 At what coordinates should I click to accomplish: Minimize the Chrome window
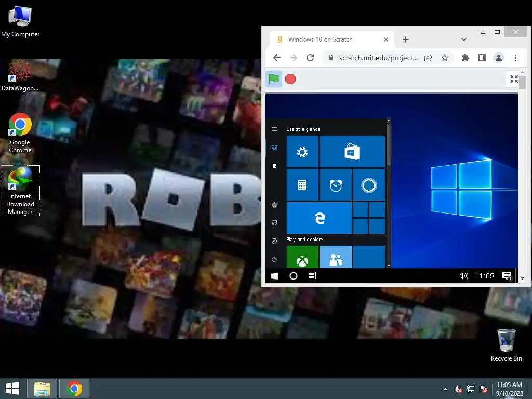coord(483,33)
